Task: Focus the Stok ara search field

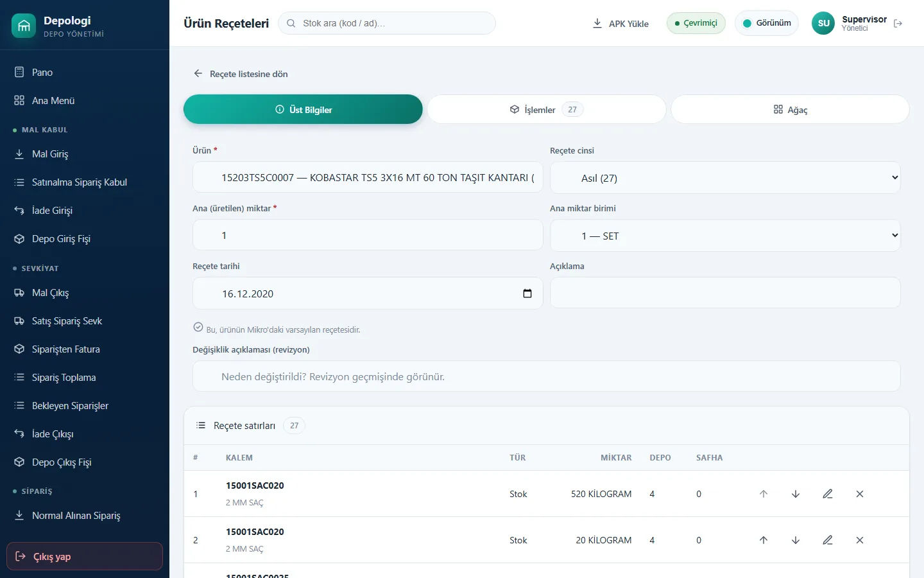Action: click(387, 23)
